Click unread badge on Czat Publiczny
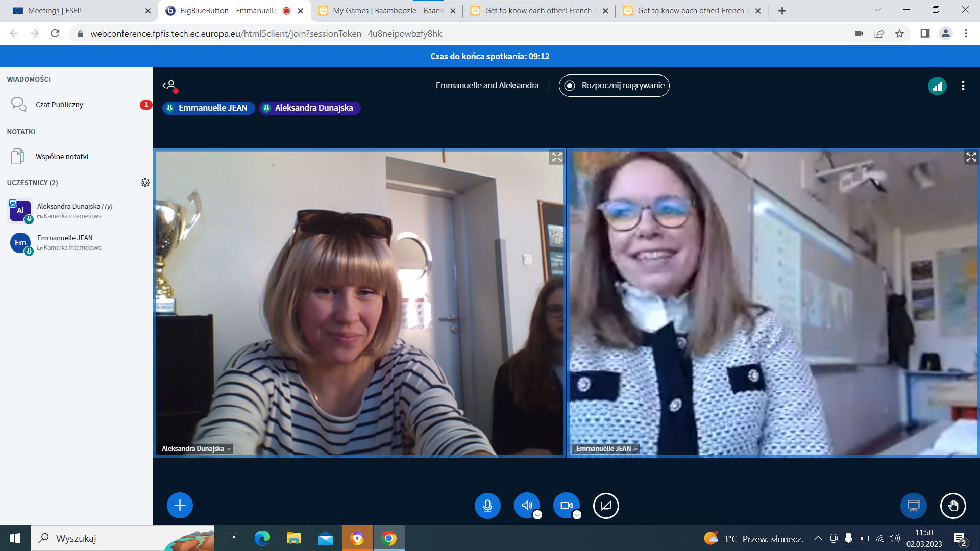The width and height of the screenshot is (980, 551). [x=145, y=105]
